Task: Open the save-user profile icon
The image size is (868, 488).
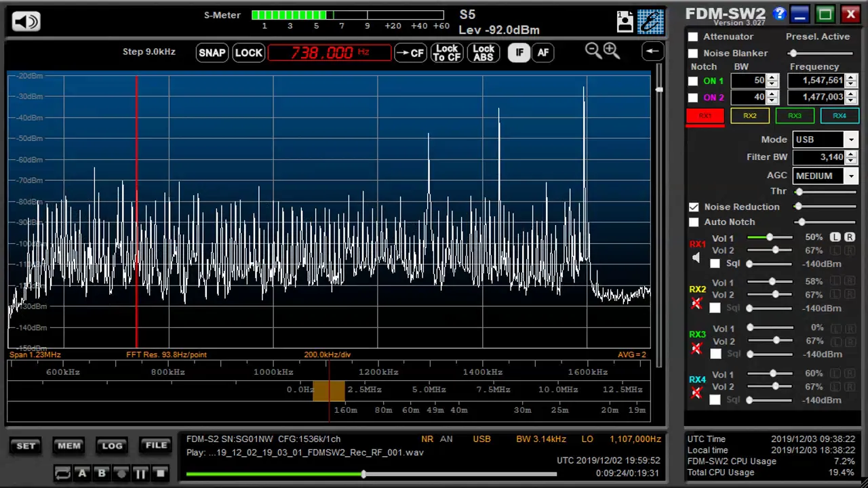Action: 625,22
